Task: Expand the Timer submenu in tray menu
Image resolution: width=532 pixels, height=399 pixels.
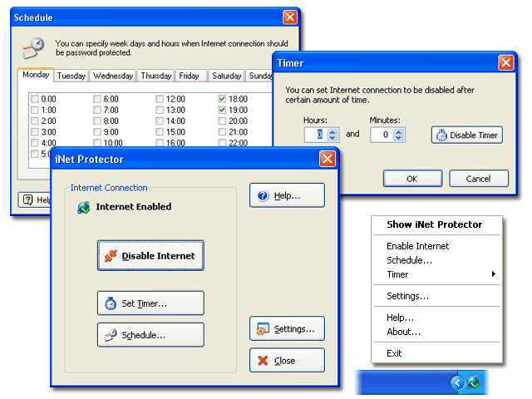Action: point(436,274)
